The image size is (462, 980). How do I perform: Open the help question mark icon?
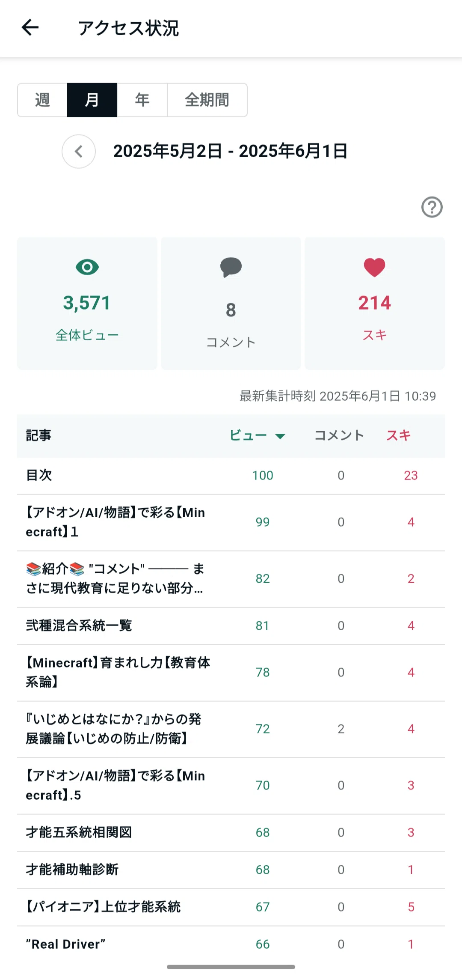(432, 207)
